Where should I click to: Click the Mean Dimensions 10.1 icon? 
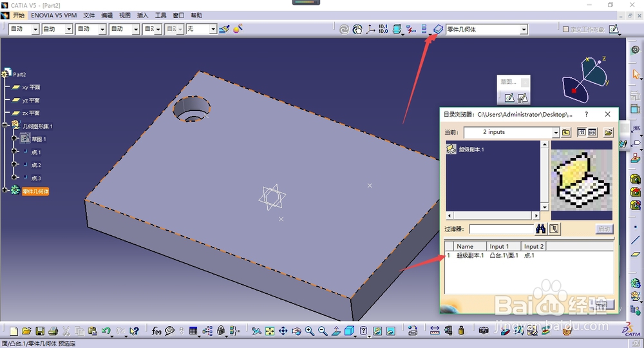coord(383,29)
